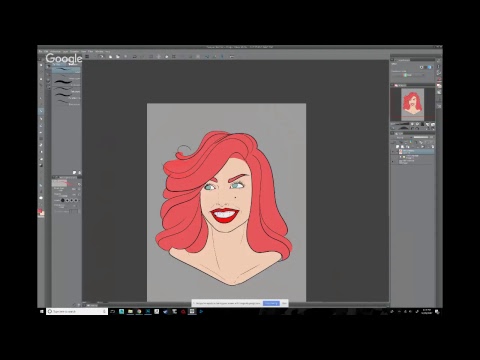Toggle visibility eye of the highlighted layer

(393, 152)
